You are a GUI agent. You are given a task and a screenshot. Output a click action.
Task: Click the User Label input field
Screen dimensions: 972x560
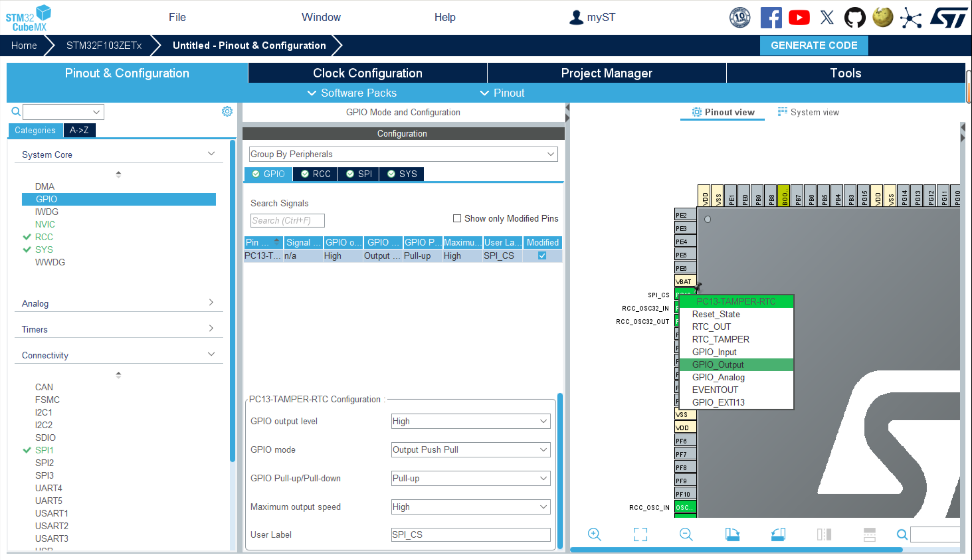click(470, 535)
